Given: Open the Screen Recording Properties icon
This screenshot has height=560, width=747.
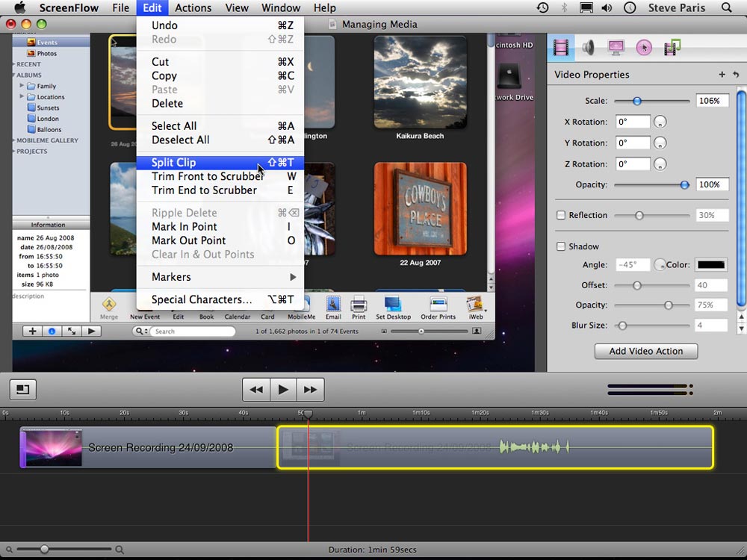Looking at the screenshot, I should click(616, 48).
